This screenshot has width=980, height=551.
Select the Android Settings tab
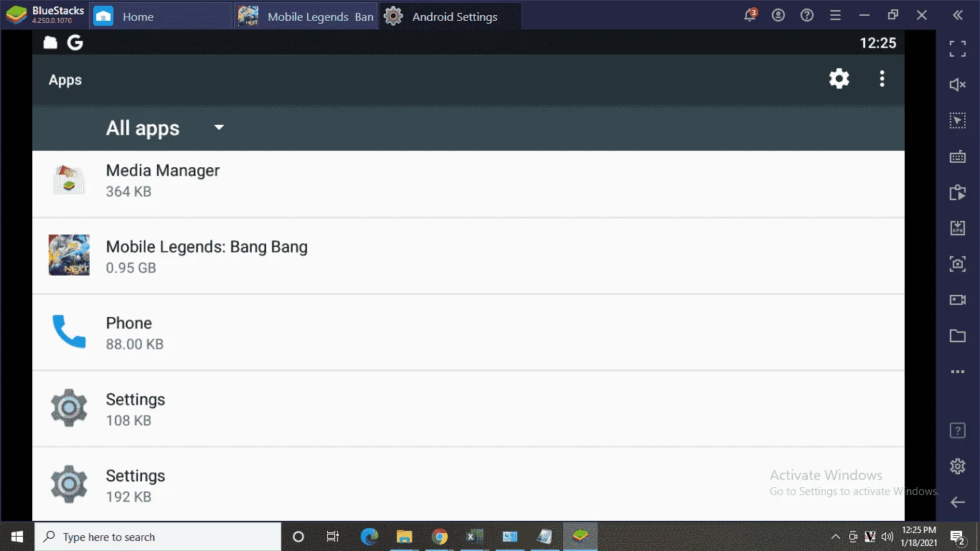[450, 17]
